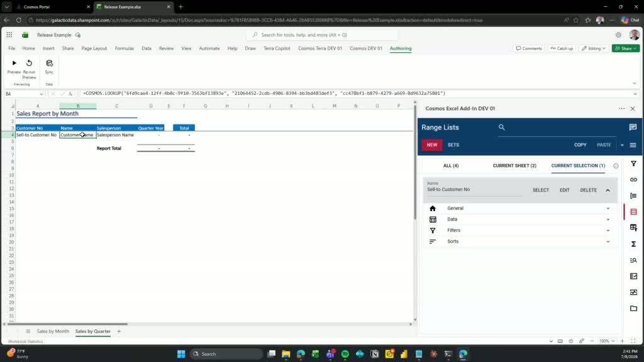This screenshot has width=644, height=362.
Task: Click the Sync data icon
Action: pyautogui.click(x=49, y=63)
